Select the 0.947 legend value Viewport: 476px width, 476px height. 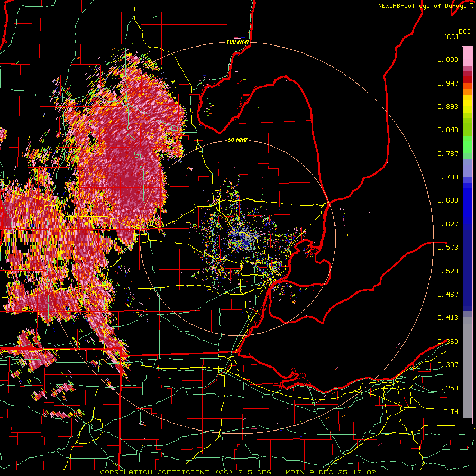click(x=448, y=83)
